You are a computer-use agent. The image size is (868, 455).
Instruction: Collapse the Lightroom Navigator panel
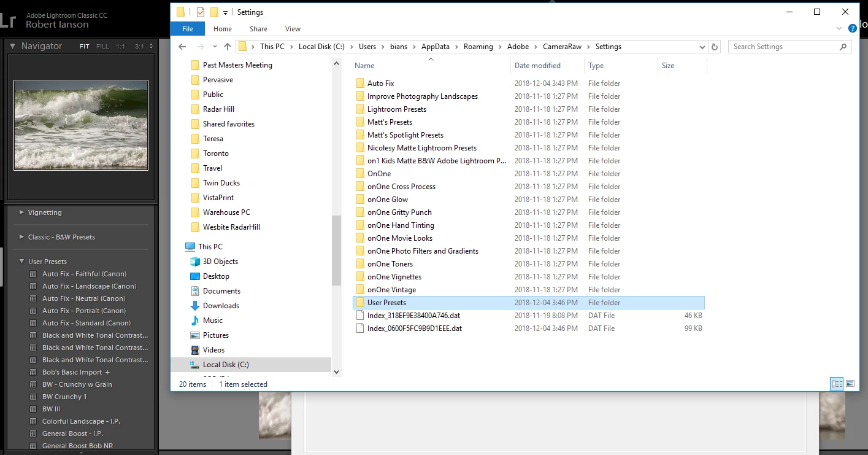tap(12, 46)
